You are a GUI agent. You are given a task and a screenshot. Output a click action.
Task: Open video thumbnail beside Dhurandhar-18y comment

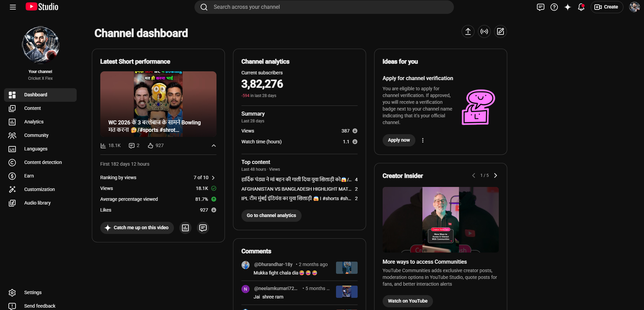pyautogui.click(x=347, y=268)
